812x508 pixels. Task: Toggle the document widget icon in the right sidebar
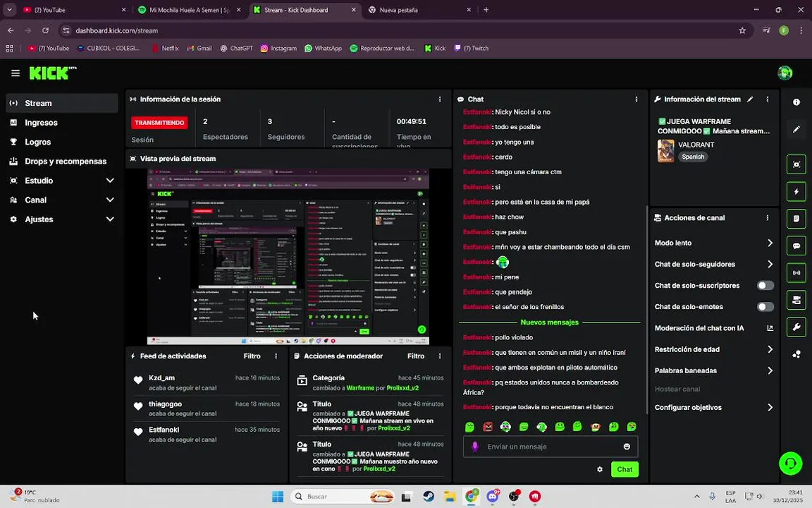point(796,218)
